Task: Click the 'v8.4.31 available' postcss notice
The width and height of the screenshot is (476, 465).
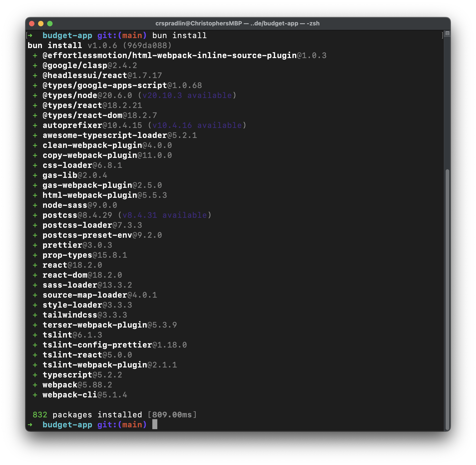Action: pos(165,215)
